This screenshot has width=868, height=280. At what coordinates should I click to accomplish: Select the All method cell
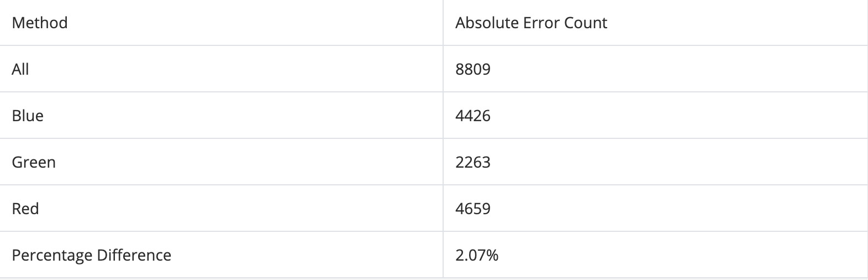20,69
